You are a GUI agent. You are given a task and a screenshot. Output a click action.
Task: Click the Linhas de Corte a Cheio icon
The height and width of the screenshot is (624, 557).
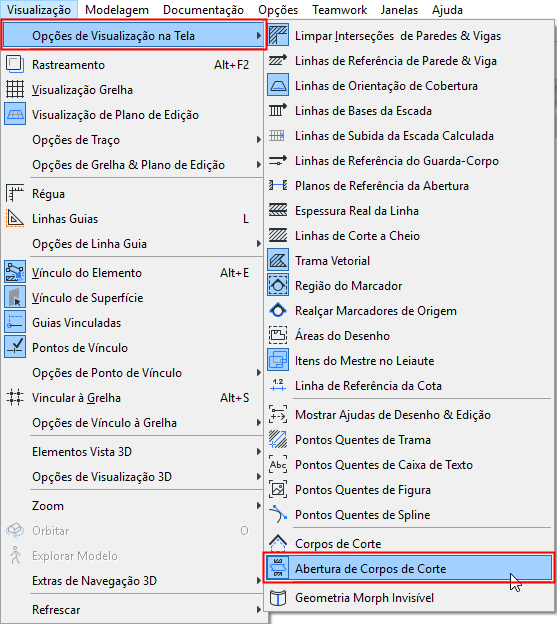pos(278,235)
